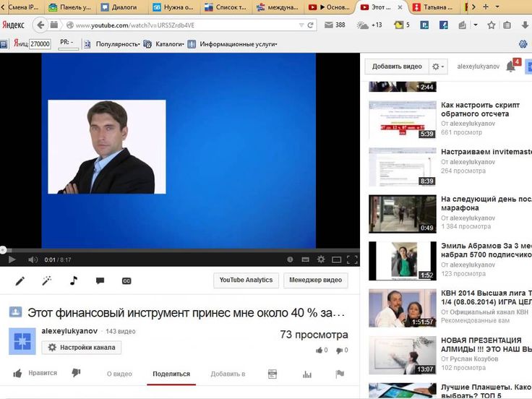Open video statistics bar chart icon
This screenshot has width=532, height=399.
[x=306, y=374]
